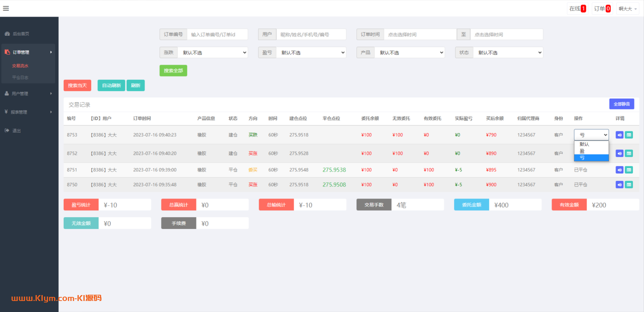The height and width of the screenshot is (312, 644).
Task: Click the logout icon beside 退出
Action: pos(7,130)
